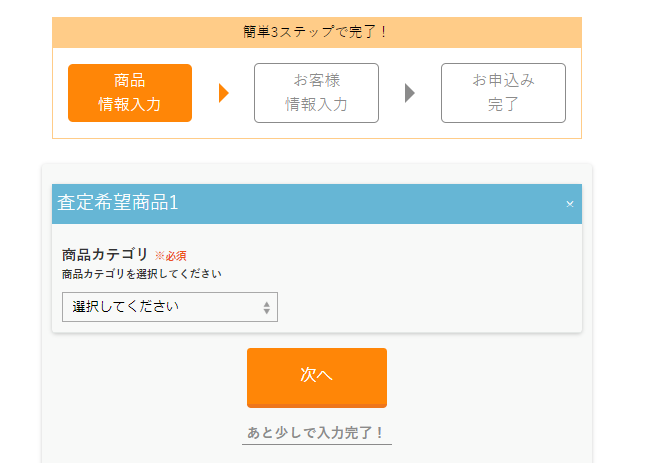Click the あと少しで入力完了！ text

(x=317, y=432)
